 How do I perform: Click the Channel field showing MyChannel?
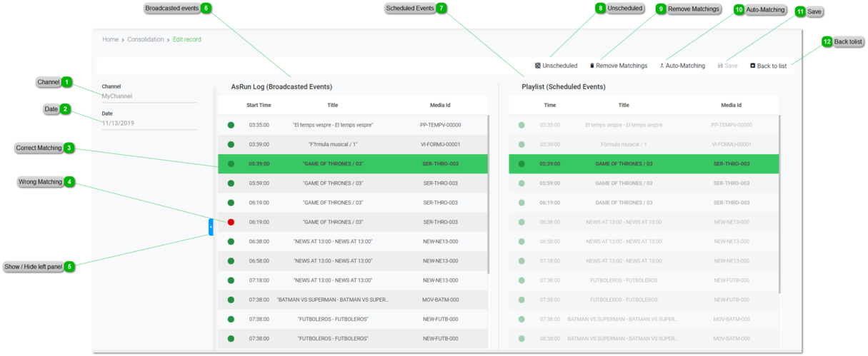coord(149,96)
